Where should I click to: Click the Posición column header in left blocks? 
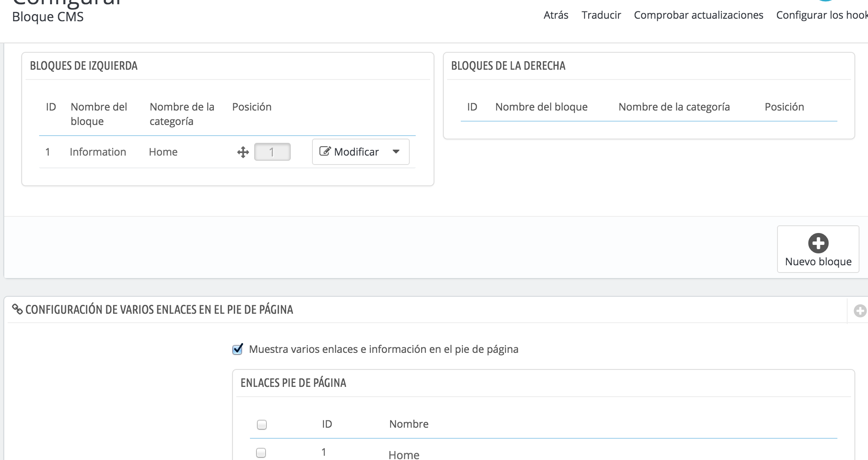tap(252, 107)
